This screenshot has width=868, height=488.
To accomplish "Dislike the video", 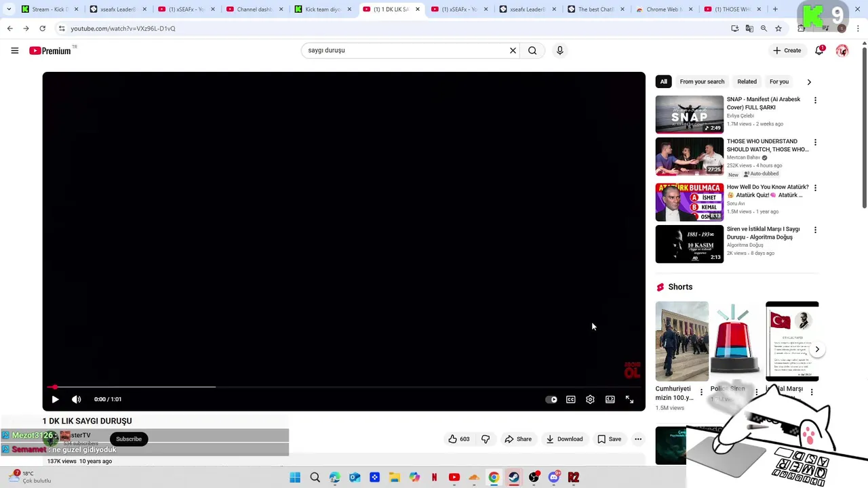I will pos(486,439).
